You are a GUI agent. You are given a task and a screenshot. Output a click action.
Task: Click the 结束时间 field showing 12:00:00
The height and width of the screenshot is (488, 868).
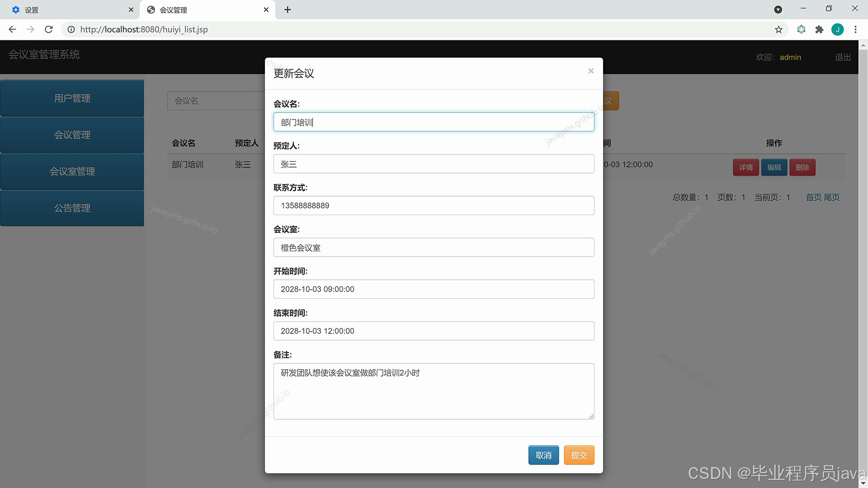click(x=434, y=331)
